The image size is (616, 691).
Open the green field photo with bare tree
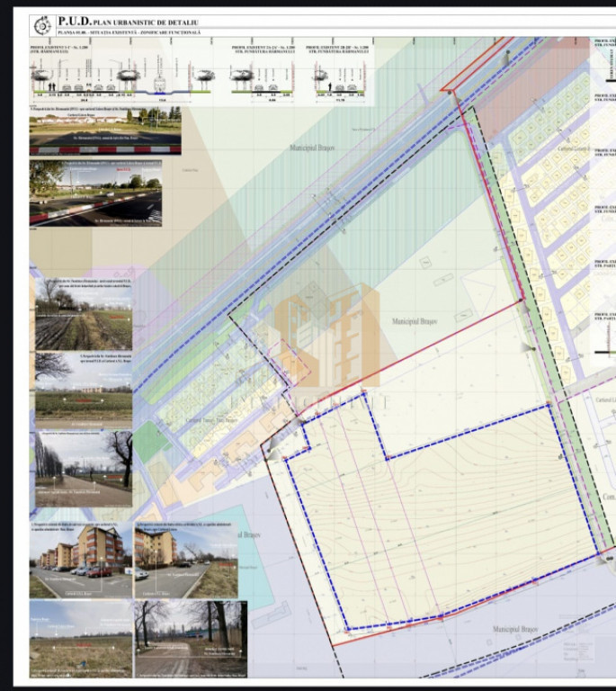tap(84, 387)
